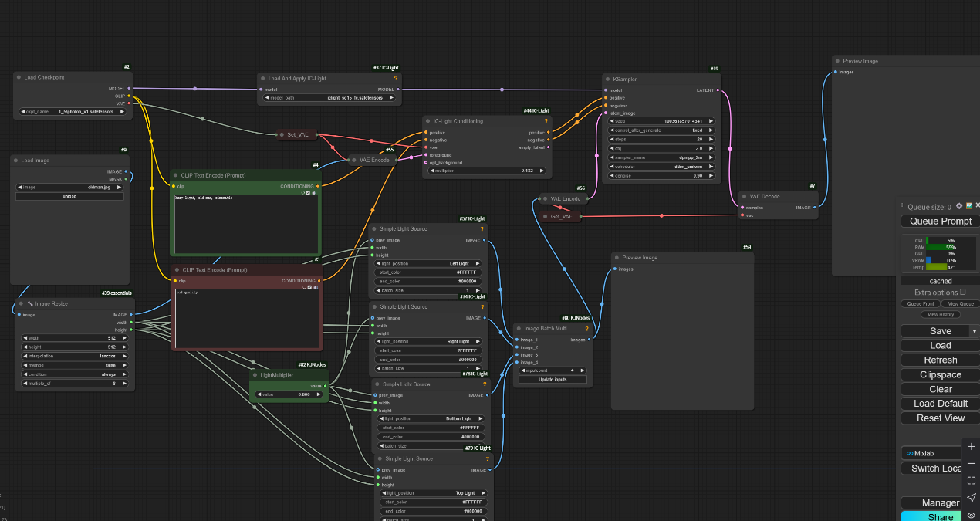Toggle checkbox on positive CLIP Text Encode node

pyautogui.click(x=309, y=192)
